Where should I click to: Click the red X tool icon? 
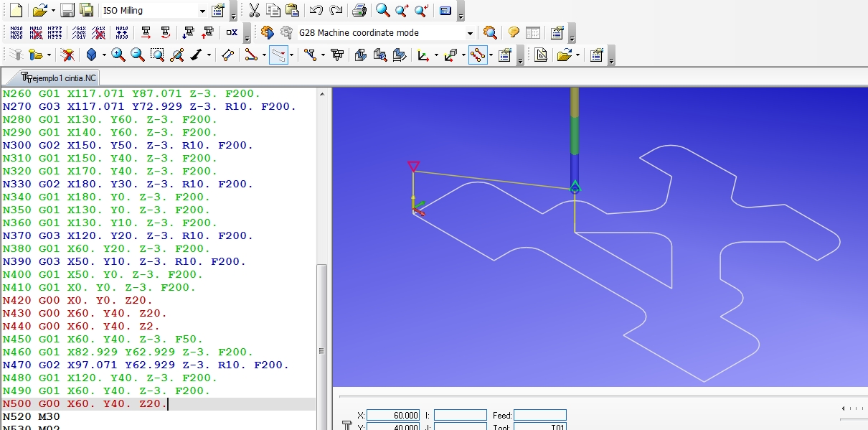point(67,55)
